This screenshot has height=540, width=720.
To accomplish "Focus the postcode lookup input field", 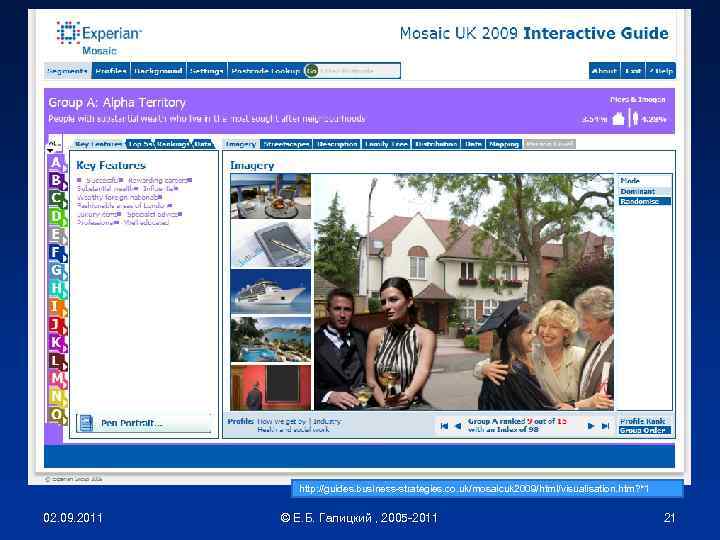I will 358,71.
